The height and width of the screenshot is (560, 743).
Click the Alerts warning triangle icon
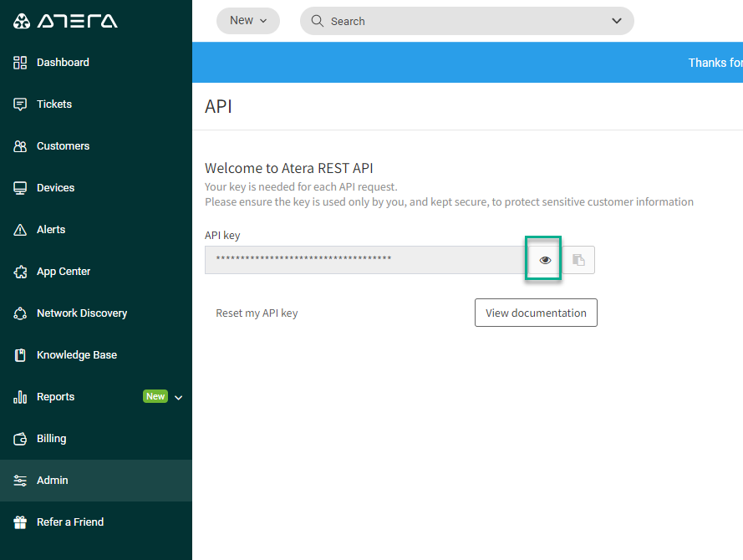20,230
